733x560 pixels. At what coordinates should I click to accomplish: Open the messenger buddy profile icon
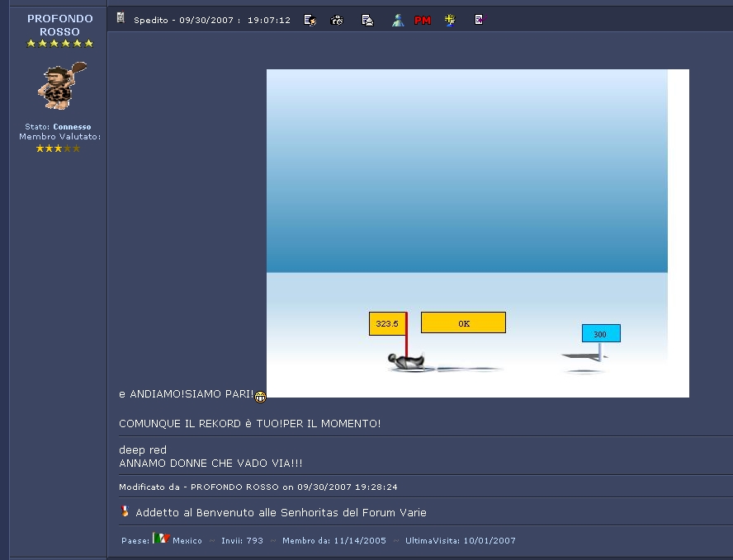tap(398, 20)
